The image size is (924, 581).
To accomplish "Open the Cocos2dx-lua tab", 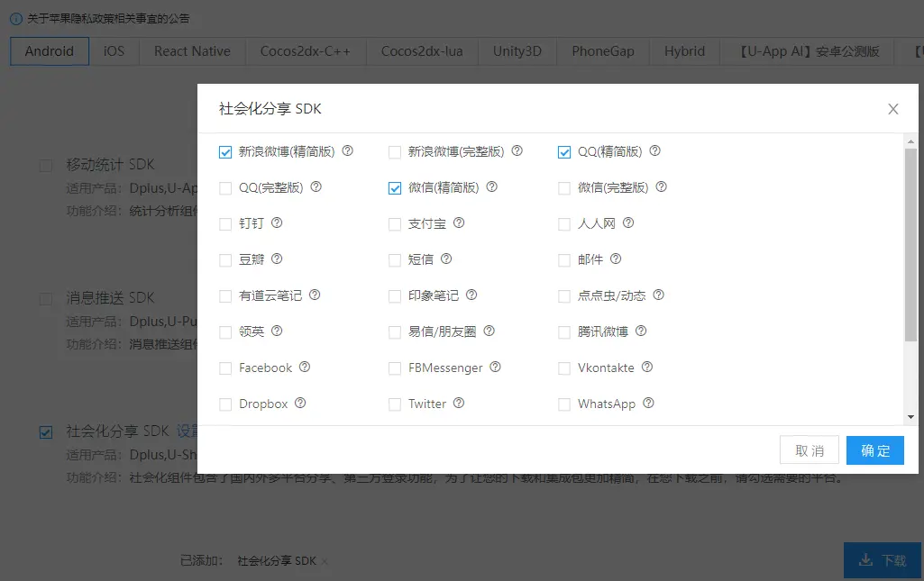I will 422,51.
